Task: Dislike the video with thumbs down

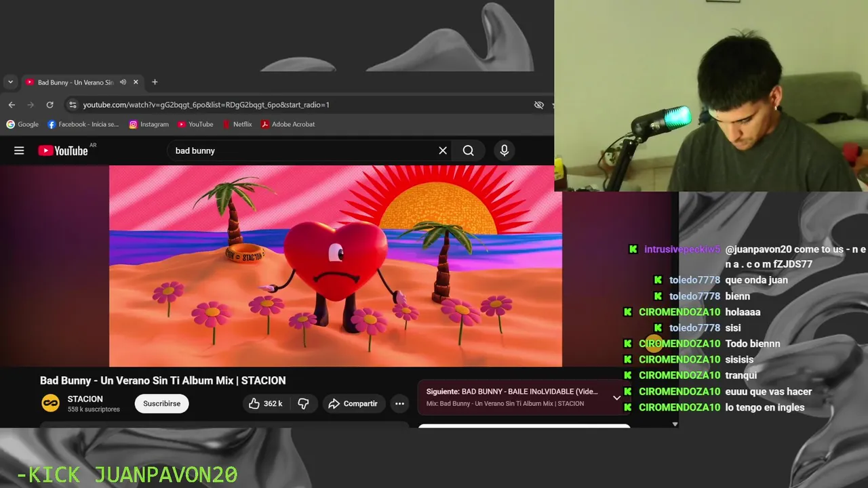Action: tap(303, 403)
